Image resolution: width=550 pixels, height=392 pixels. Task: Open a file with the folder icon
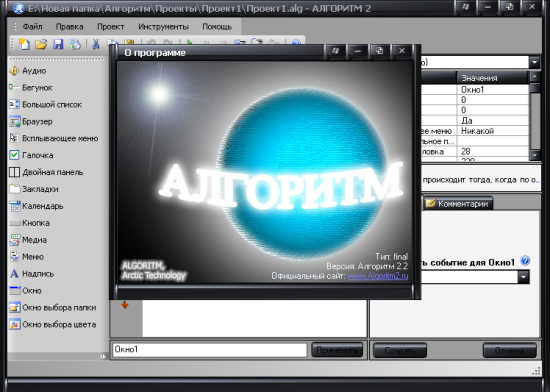(x=41, y=44)
